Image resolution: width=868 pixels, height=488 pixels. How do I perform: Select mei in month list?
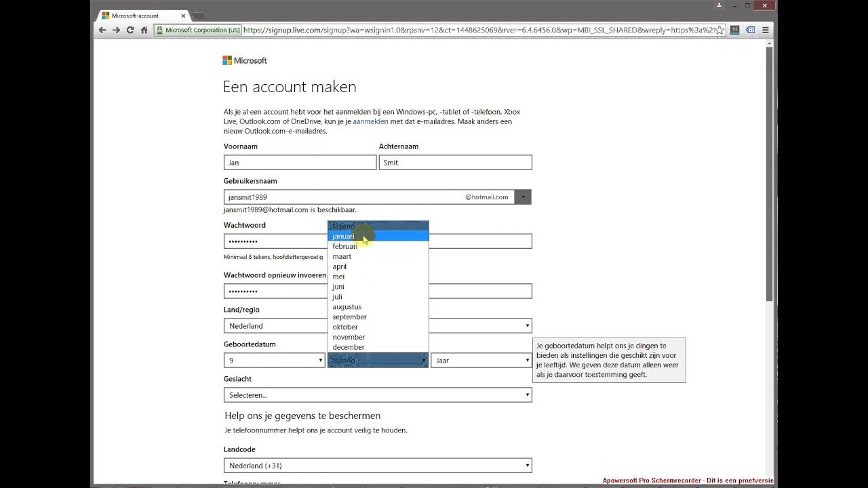(x=378, y=277)
